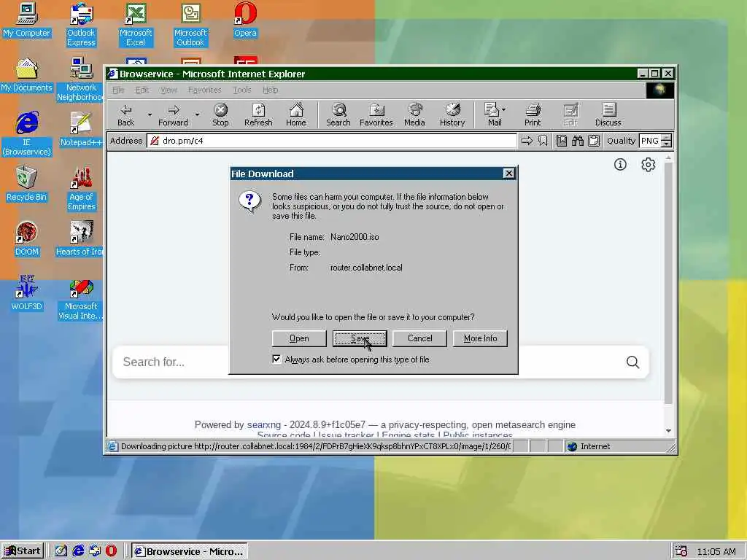Screen dimensions: 747x560
Task: Refresh the current page
Action: coord(258,114)
